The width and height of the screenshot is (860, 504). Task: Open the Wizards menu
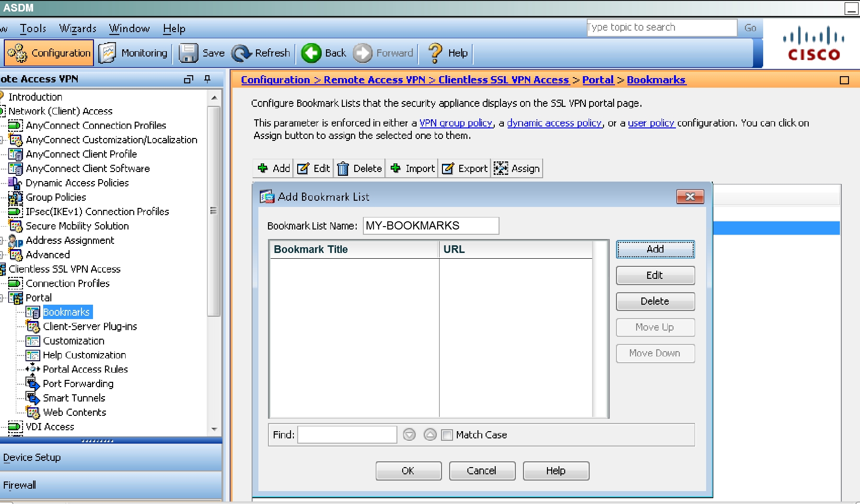[78, 29]
